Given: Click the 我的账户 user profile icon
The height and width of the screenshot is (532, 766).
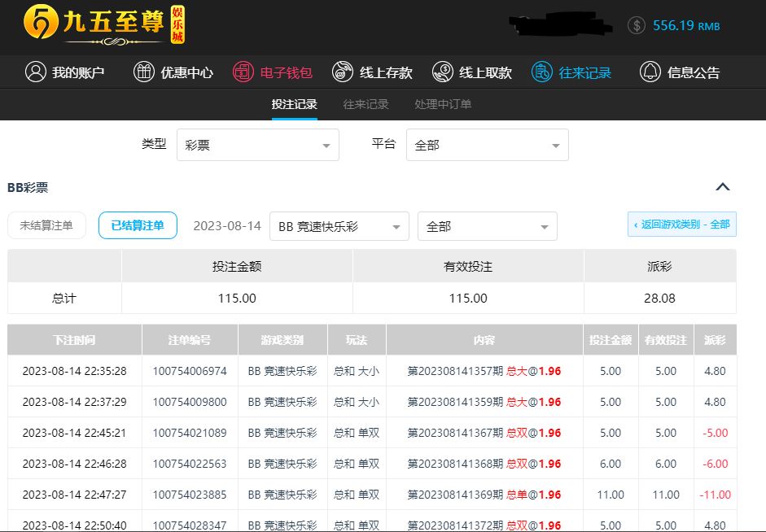Looking at the screenshot, I should pyautogui.click(x=35, y=72).
